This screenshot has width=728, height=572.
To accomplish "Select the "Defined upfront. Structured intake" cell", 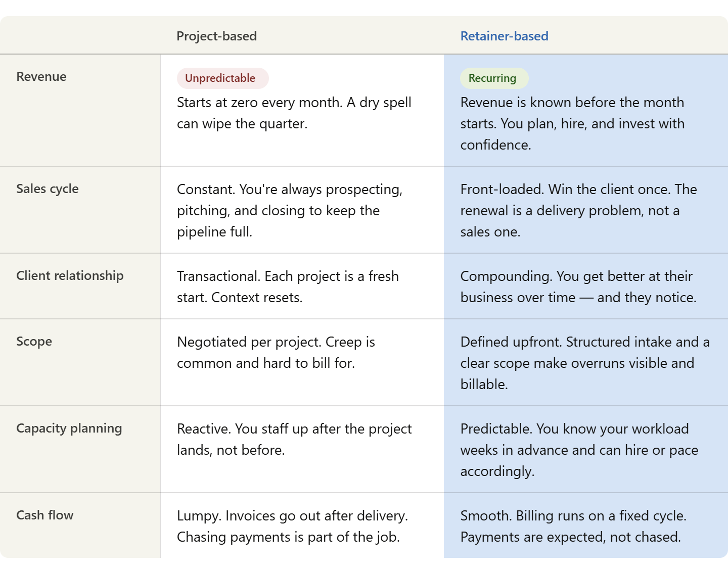I will (x=584, y=363).
